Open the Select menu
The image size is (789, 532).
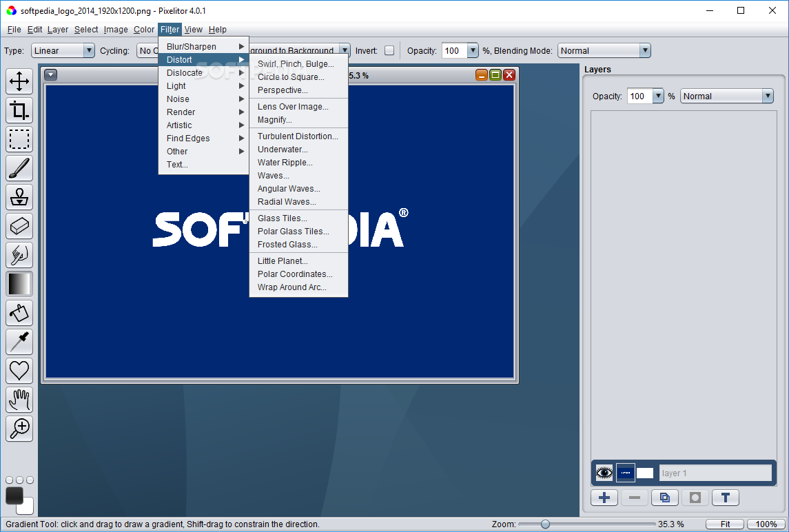pos(86,29)
